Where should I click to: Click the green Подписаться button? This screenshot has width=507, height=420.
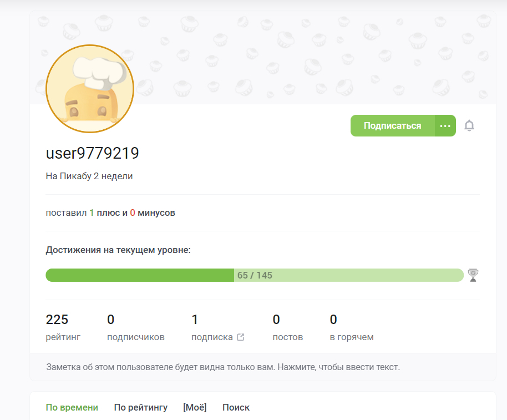coord(393,126)
